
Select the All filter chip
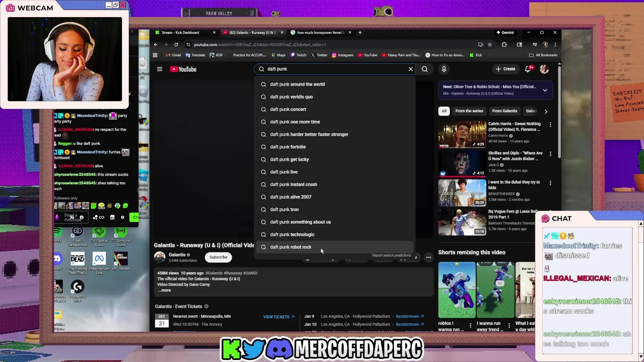(444, 111)
